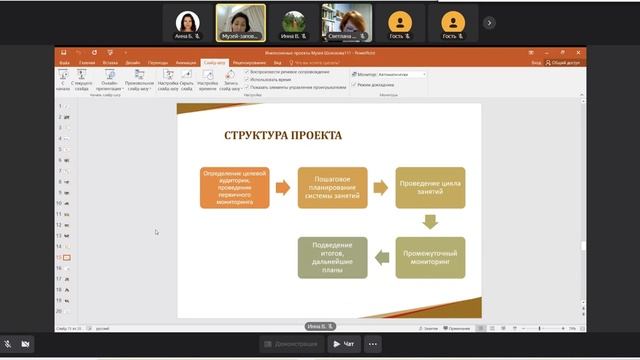640x360 pixels.
Task: Click zoom slider handle in status bar
Action: pos(540,328)
